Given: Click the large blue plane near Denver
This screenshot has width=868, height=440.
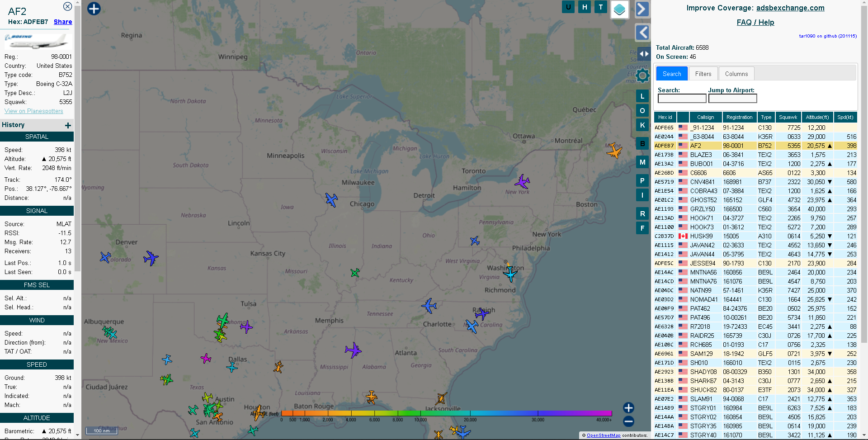Looking at the screenshot, I should pos(151,258).
